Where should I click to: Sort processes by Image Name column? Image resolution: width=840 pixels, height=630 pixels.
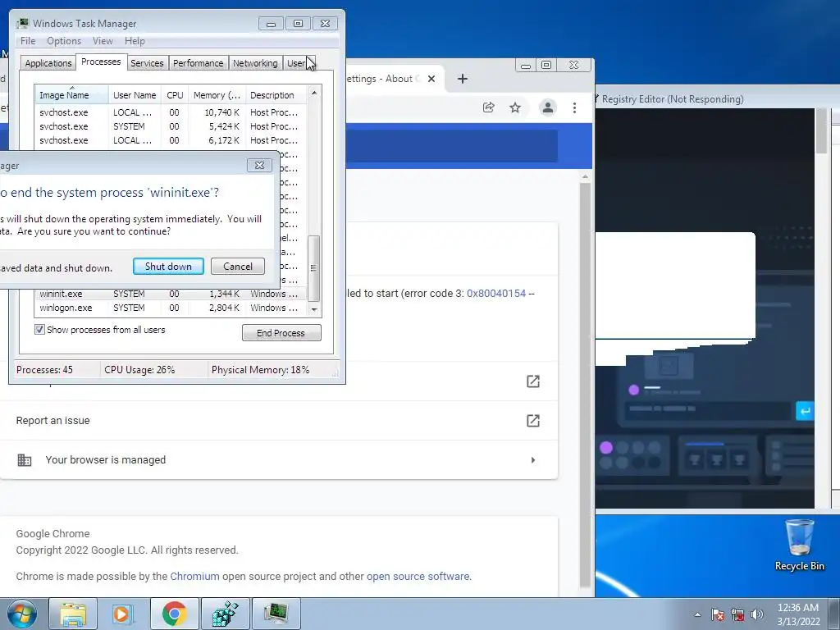point(71,95)
